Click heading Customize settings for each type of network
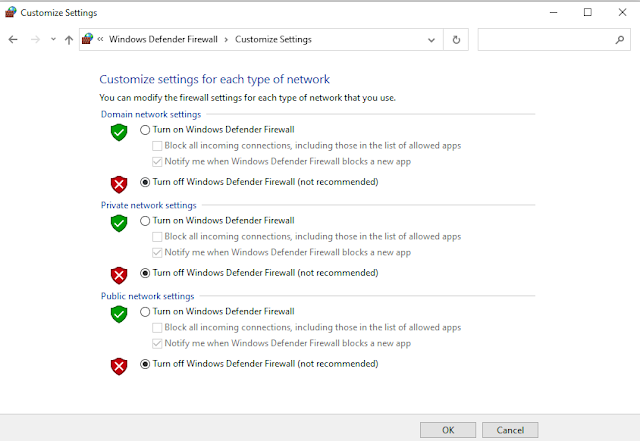Image resolution: width=640 pixels, height=441 pixels. click(214, 79)
